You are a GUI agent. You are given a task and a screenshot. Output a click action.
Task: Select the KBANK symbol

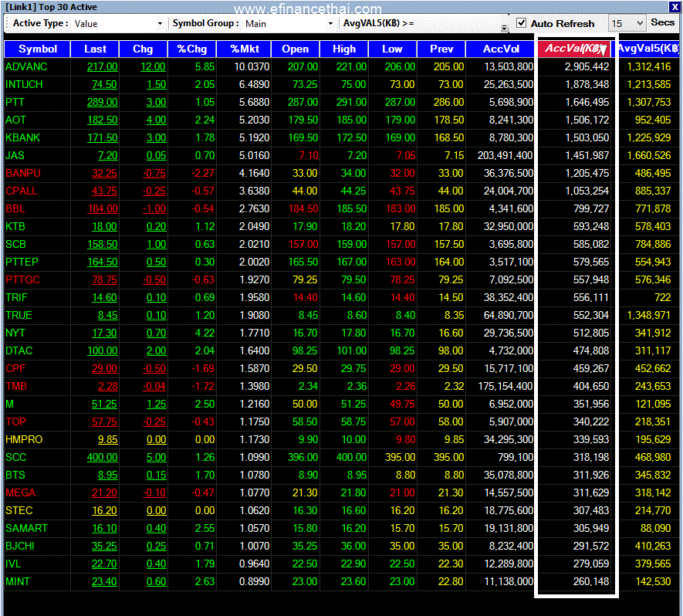(22, 137)
